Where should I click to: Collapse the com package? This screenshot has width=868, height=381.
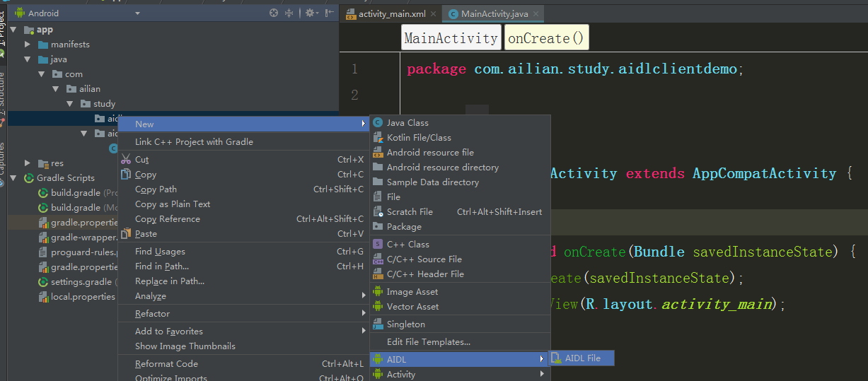pos(42,74)
